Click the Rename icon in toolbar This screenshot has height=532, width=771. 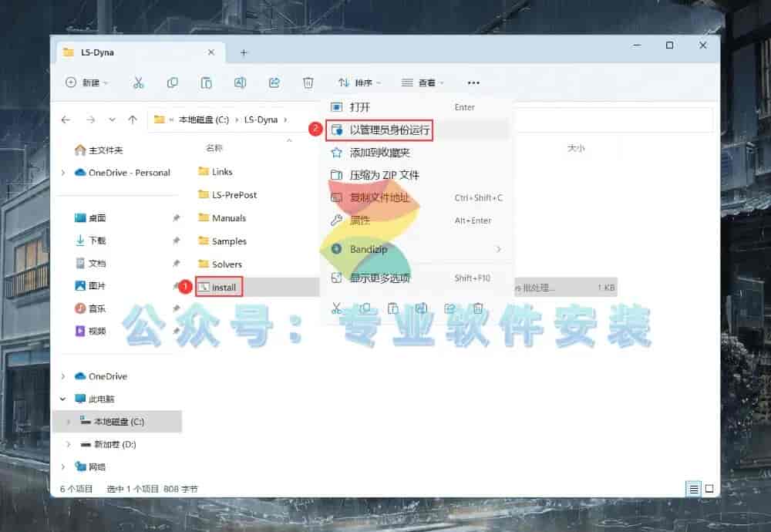coord(240,82)
